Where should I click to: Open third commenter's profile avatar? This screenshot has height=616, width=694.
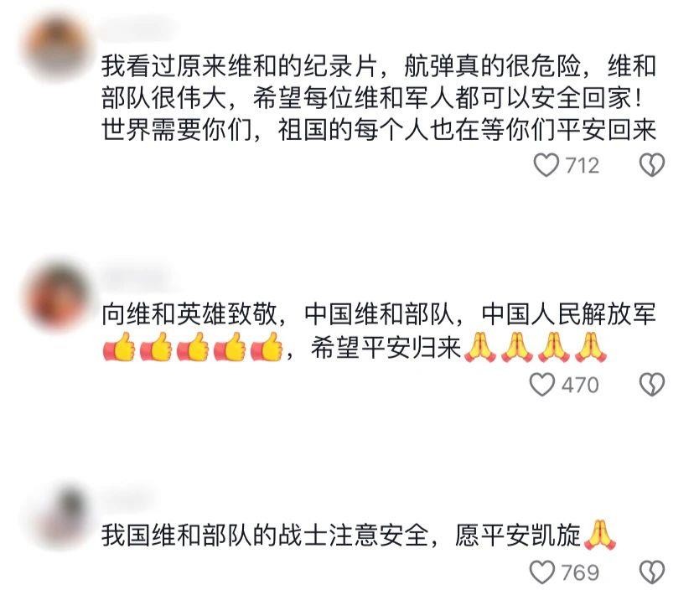(x=58, y=516)
